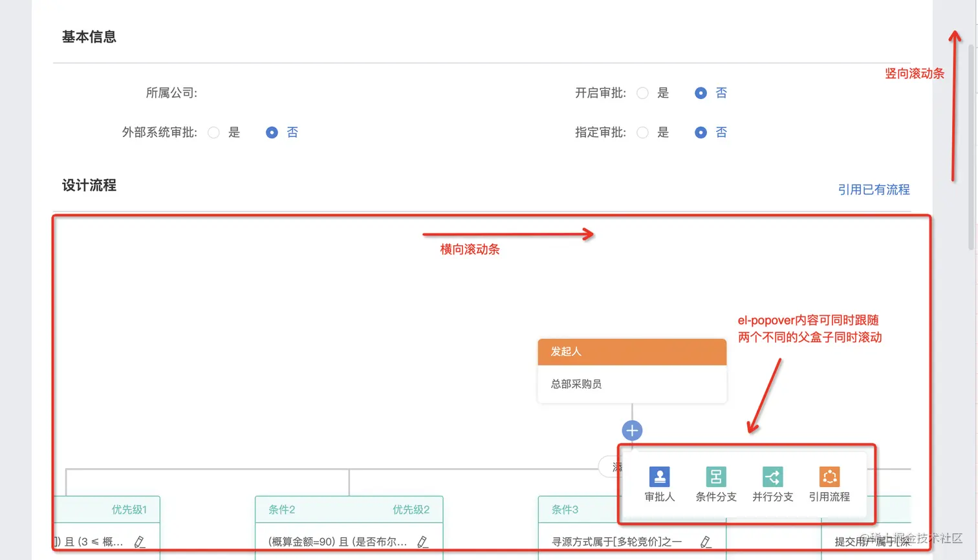Click the blue plus add-node button

pos(632,431)
